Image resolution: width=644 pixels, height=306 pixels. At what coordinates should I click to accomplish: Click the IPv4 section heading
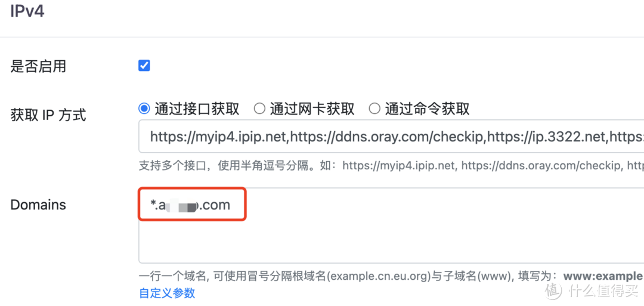tap(27, 11)
